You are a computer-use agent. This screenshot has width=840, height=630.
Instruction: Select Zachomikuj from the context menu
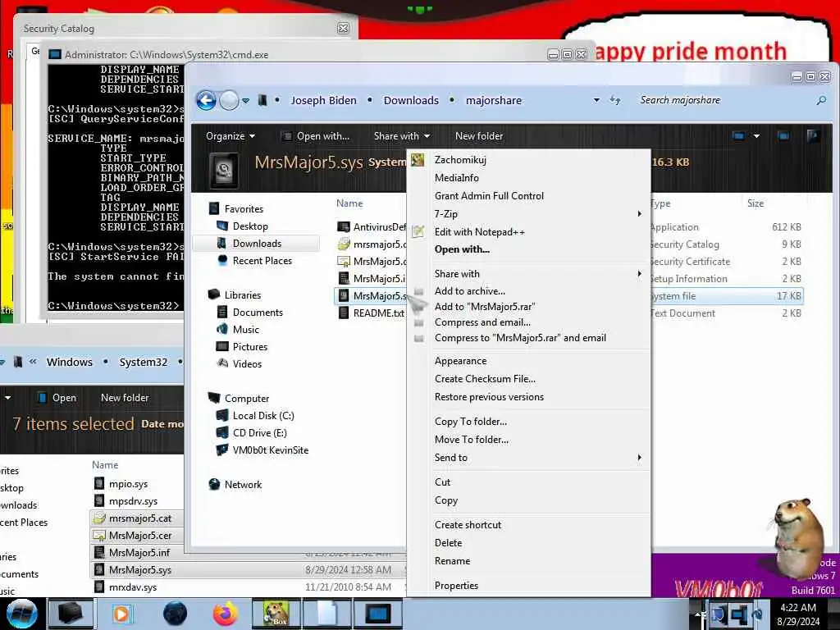(x=529, y=160)
